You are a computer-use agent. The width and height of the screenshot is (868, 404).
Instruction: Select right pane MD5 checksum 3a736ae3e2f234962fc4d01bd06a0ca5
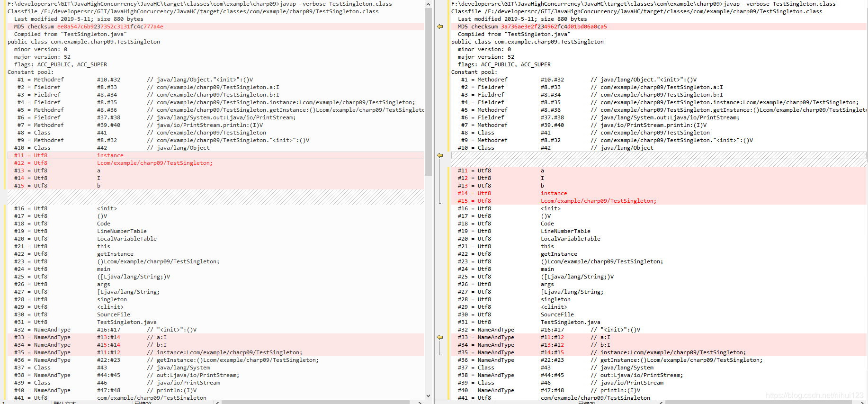pyautogui.click(x=554, y=27)
